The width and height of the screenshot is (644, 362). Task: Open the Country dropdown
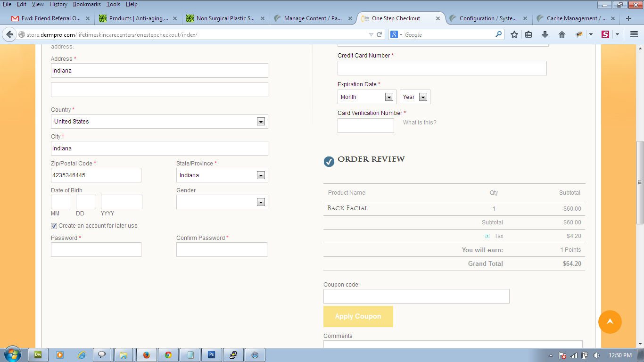[x=260, y=122]
